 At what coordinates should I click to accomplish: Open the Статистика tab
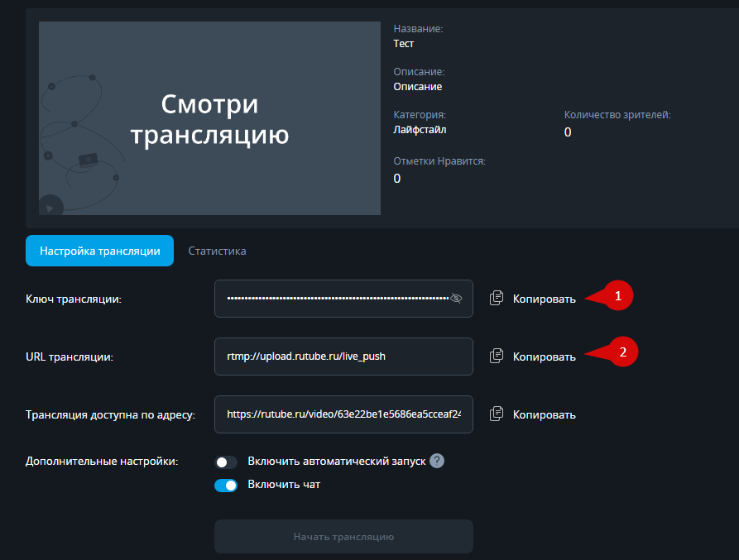tap(217, 251)
